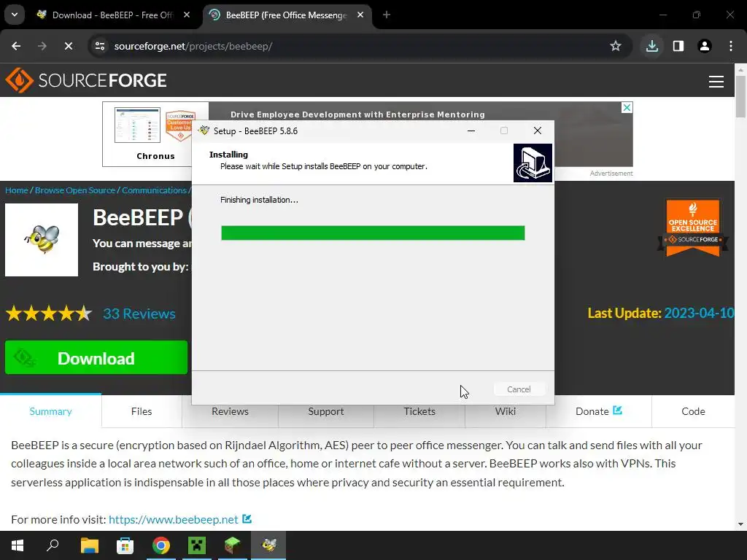This screenshot has height=560, width=747.
Task: Toggle the Chrome side panel
Action: (678, 46)
